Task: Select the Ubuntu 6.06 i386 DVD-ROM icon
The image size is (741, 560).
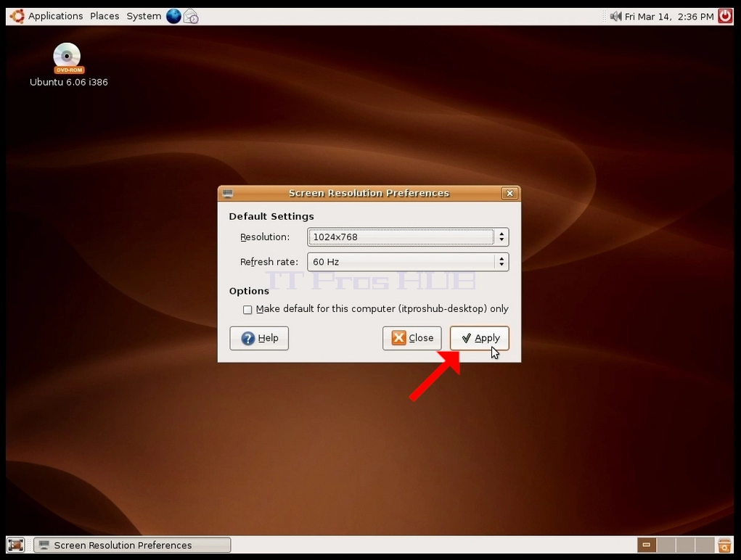Action: coord(68,65)
